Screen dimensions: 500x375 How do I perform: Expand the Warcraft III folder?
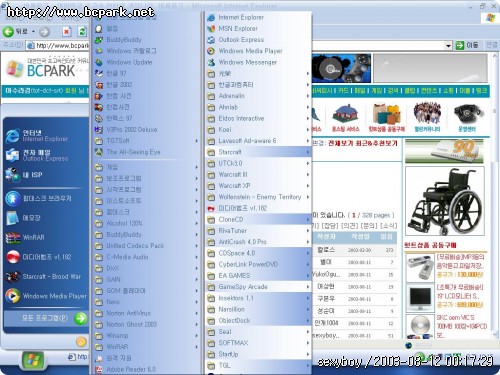click(x=258, y=174)
